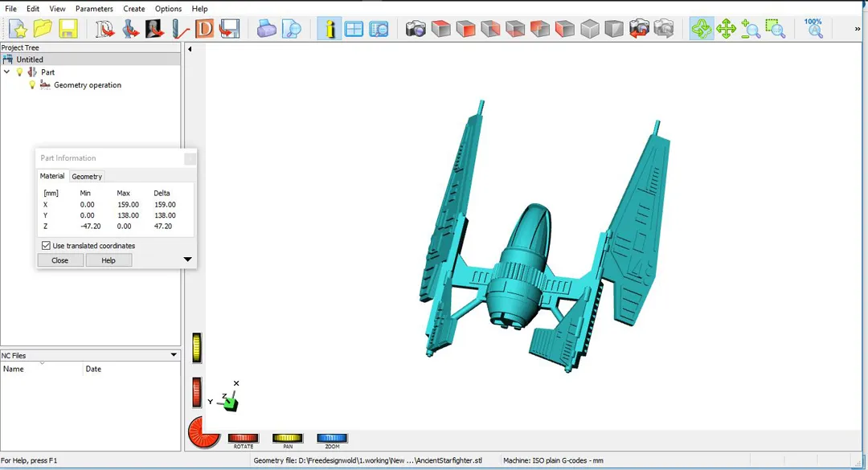Image resolution: width=868 pixels, height=470 pixels.
Task: Click the camera with red back arrow icon
Action: click(639, 29)
